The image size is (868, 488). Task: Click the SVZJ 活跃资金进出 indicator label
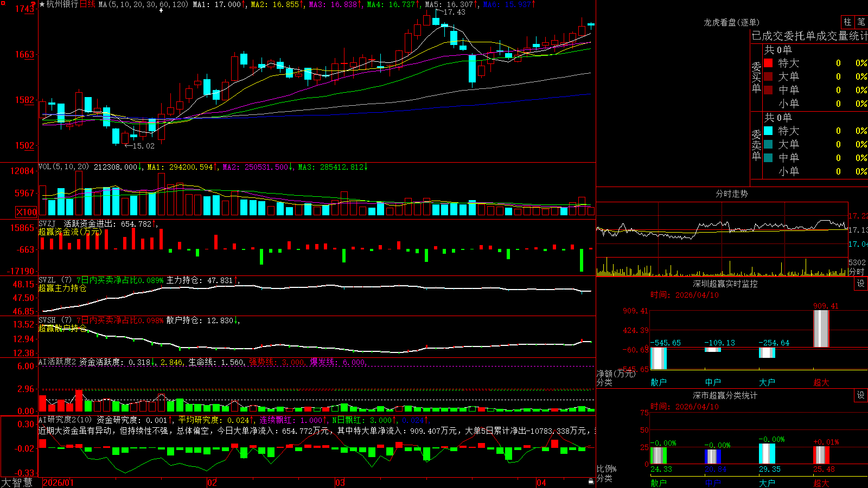tap(77, 224)
